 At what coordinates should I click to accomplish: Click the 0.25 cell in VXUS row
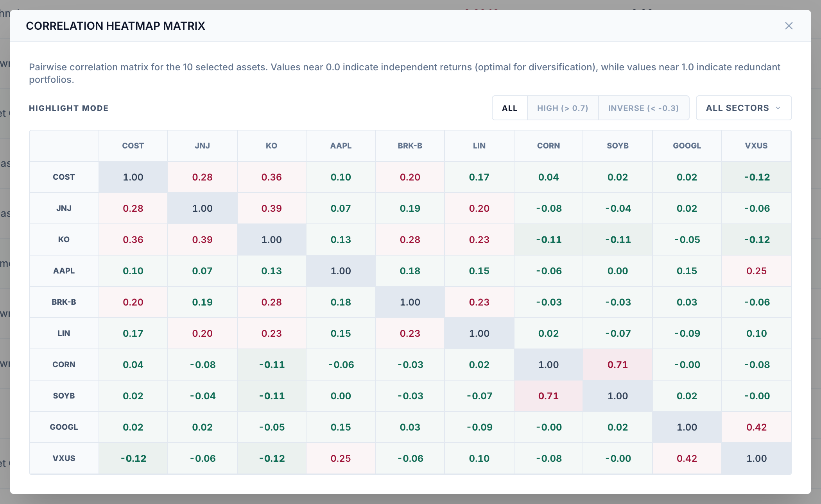tap(341, 458)
